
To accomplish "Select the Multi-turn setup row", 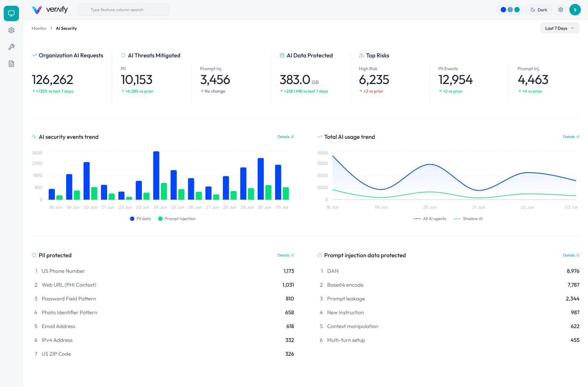I will coord(448,340).
